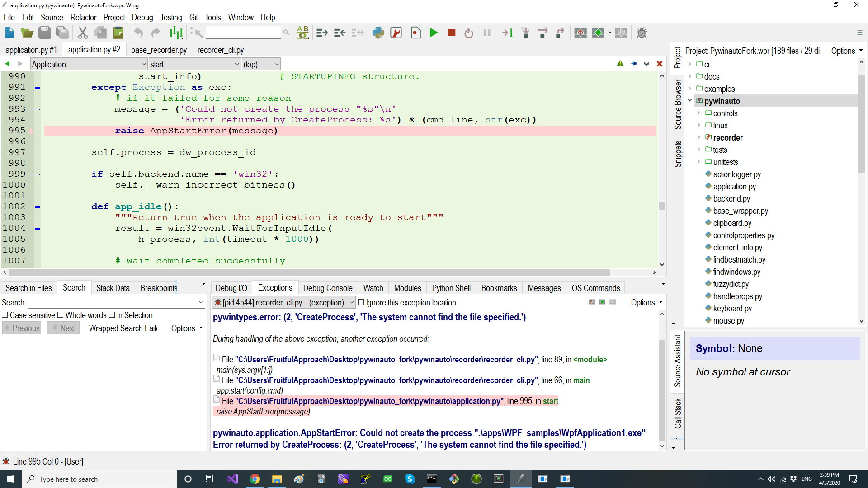Image resolution: width=868 pixels, height=488 pixels.
Task: Enable Whole words search matching
Action: click(x=61, y=315)
